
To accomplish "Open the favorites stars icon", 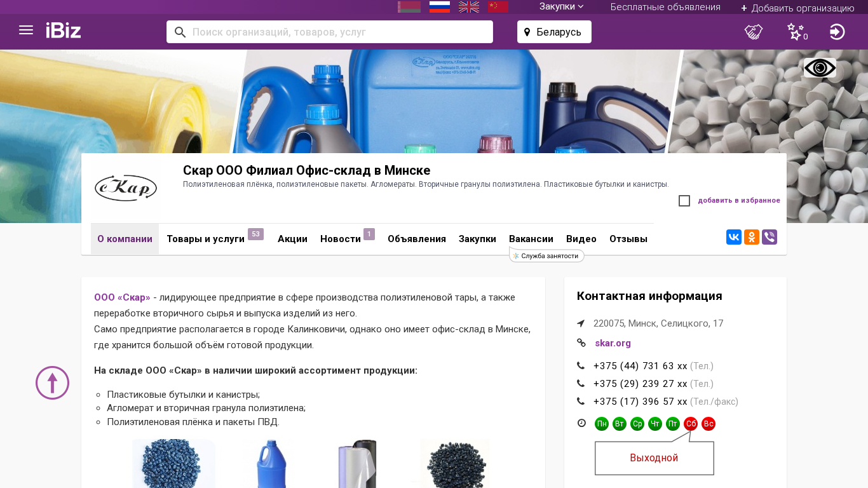I will pos(796,32).
